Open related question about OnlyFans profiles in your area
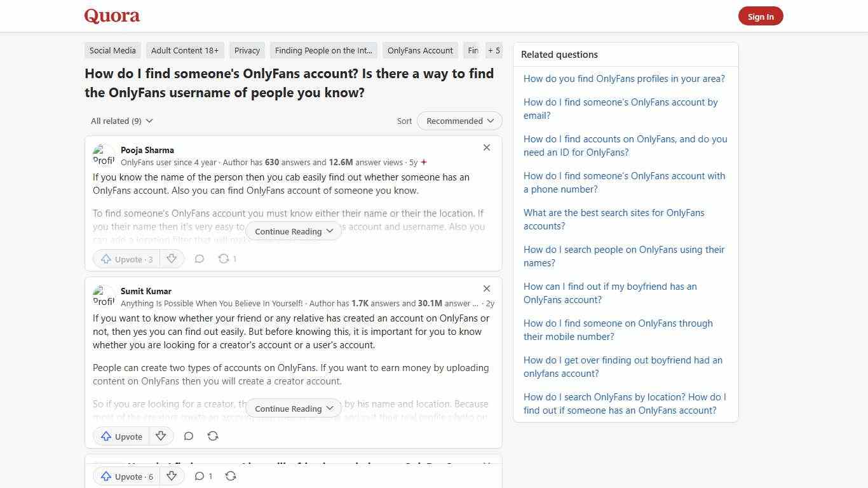This screenshot has width=868, height=488. [624, 78]
